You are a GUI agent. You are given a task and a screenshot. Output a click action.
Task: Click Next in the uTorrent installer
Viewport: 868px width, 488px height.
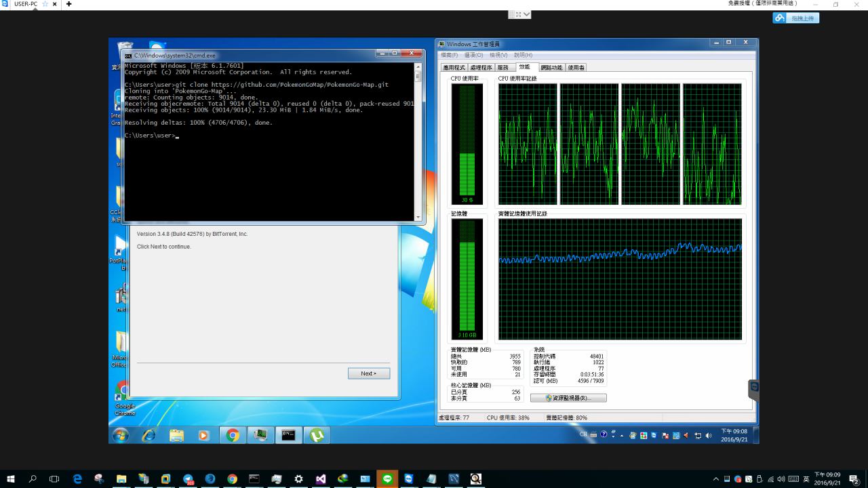(x=368, y=373)
